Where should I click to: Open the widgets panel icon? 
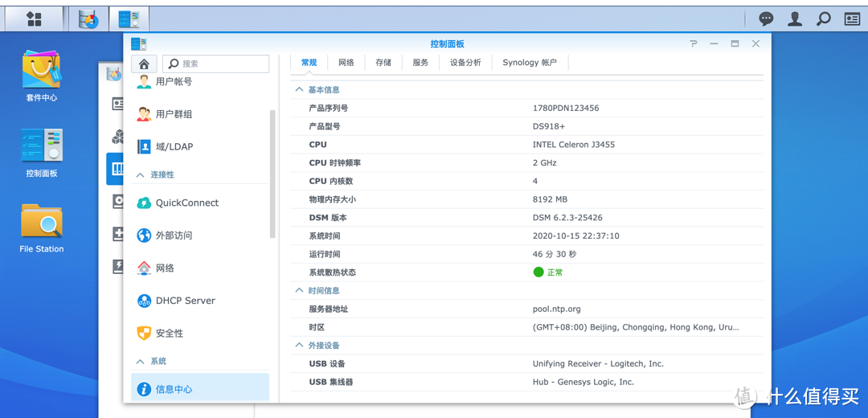coord(853,19)
